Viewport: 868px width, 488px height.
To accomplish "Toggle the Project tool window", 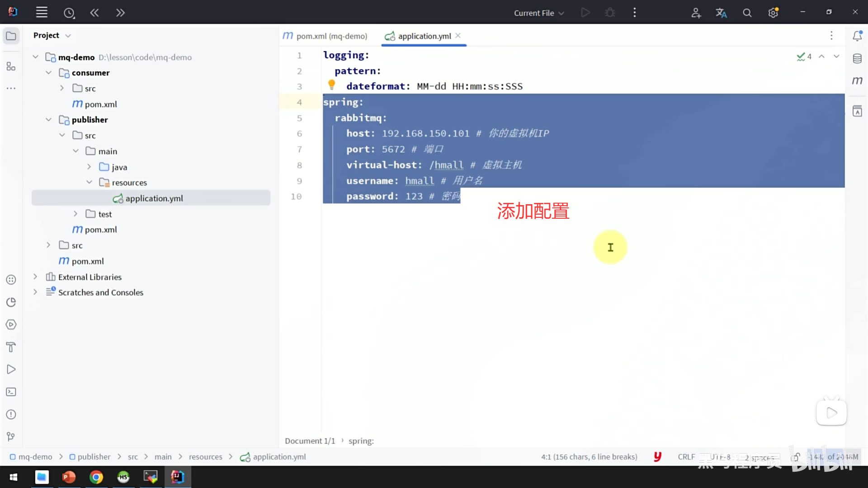I will tap(11, 36).
